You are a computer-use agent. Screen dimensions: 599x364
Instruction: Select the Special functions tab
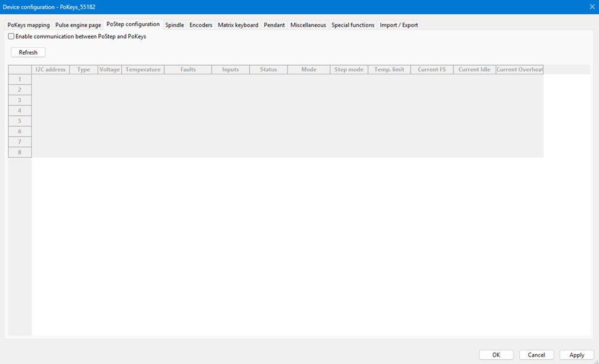pos(353,25)
